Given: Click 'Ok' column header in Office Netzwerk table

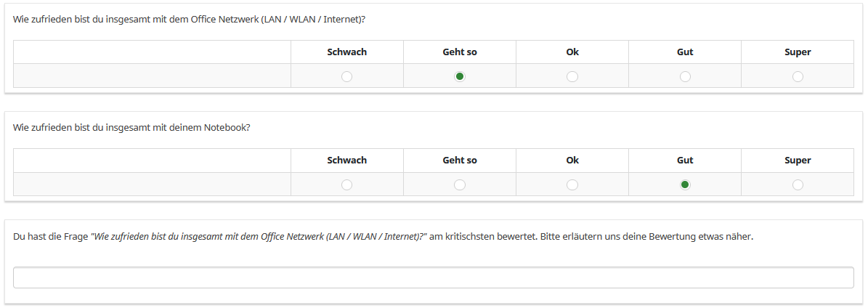Looking at the screenshot, I should (572, 52).
